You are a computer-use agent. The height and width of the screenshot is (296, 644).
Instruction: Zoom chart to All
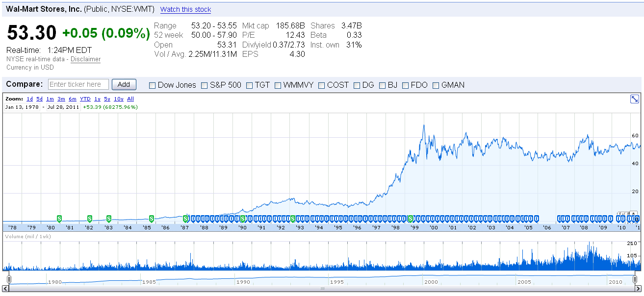pyautogui.click(x=130, y=99)
